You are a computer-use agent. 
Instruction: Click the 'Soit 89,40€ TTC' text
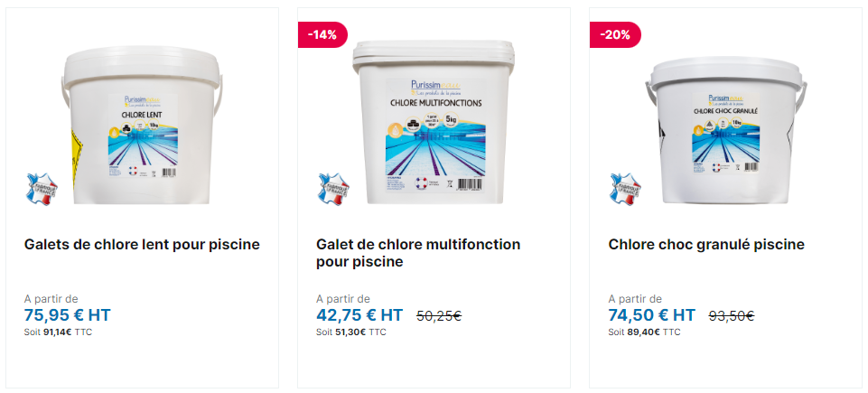click(644, 332)
